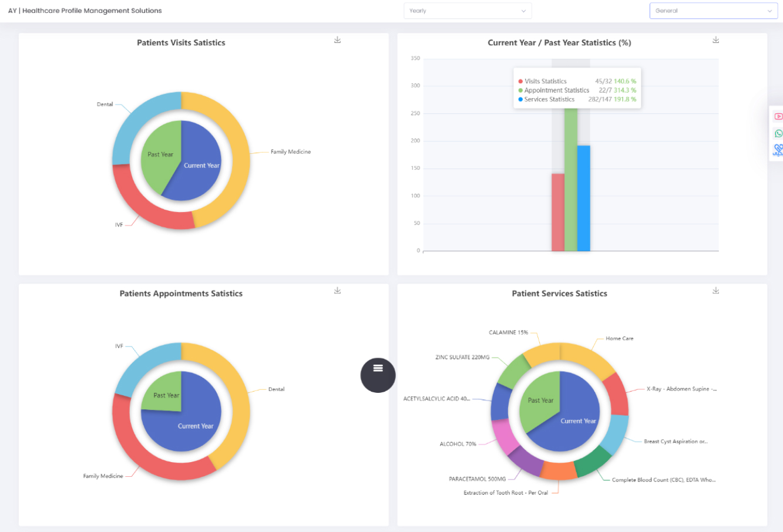Select red Visits Statistics bar in chart
The height and width of the screenshot is (532, 783).
coord(557,212)
